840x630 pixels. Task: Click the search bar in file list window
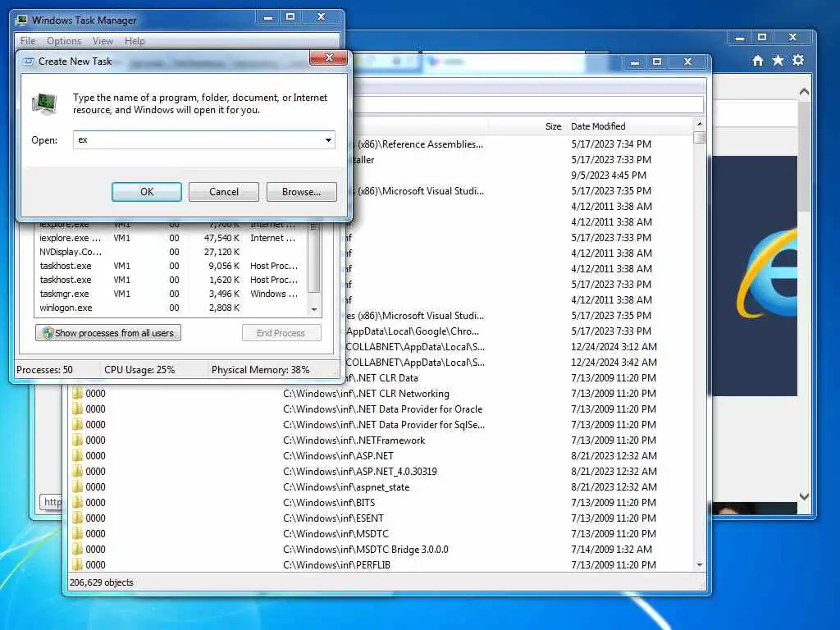[x=527, y=104]
